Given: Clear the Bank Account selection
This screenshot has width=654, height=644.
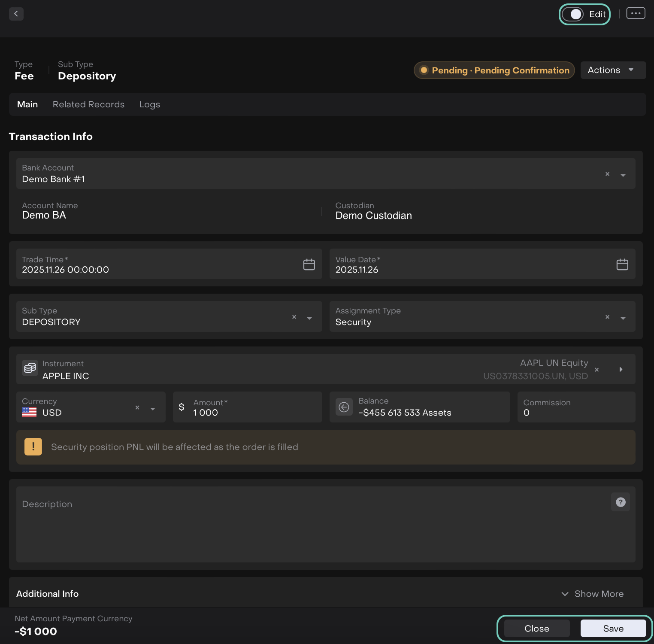Looking at the screenshot, I should [x=607, y=174].
